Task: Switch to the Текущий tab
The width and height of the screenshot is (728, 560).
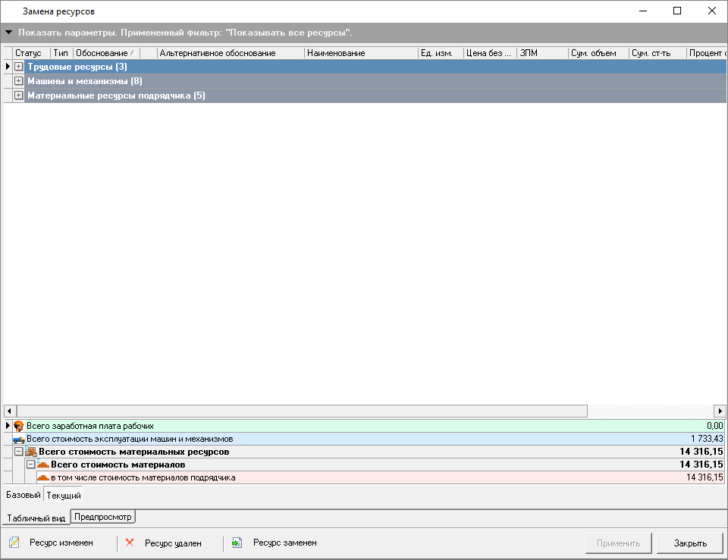Action: coord(64,495)
